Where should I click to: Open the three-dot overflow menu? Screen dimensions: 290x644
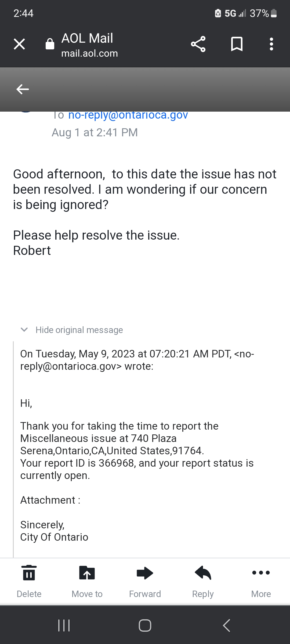(271, 44)
